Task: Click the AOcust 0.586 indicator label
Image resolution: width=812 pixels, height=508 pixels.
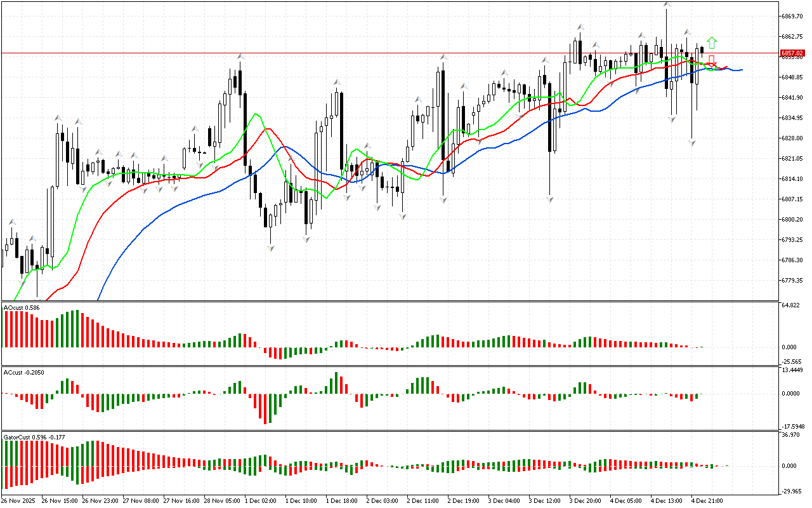Action: (22, 308)
